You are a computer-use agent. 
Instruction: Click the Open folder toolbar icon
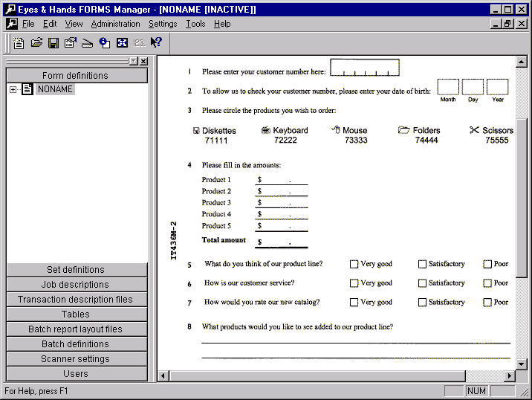point(36,43)
